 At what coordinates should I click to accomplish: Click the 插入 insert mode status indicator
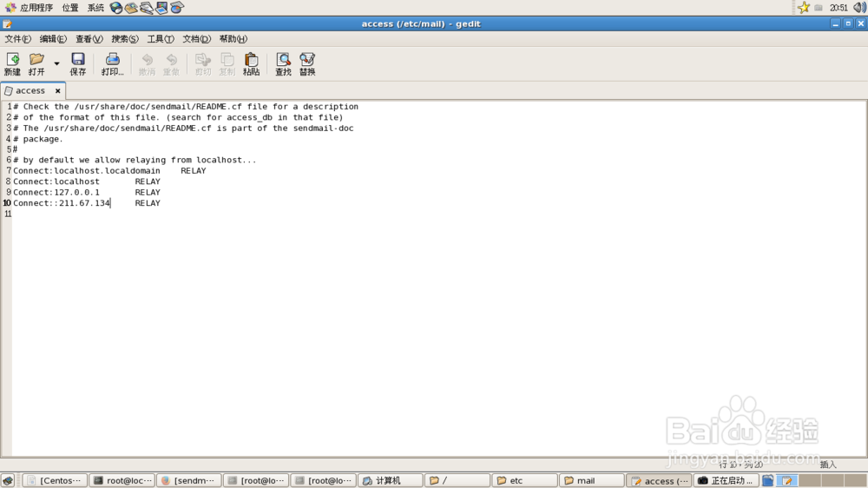click(x=828, y=465)
